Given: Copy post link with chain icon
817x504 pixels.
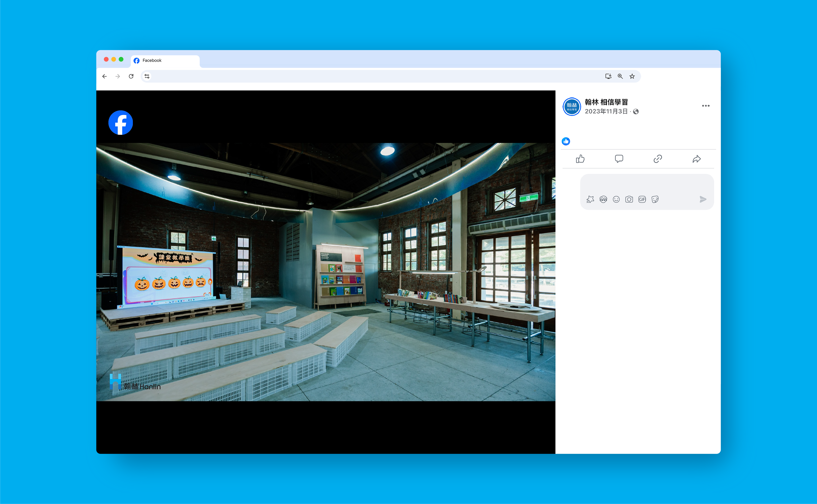Looking at the screenshot, I should (x=657, y=159).
